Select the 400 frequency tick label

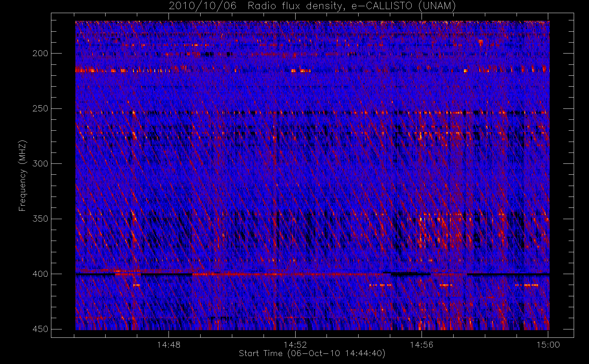(x=40, y=274)
